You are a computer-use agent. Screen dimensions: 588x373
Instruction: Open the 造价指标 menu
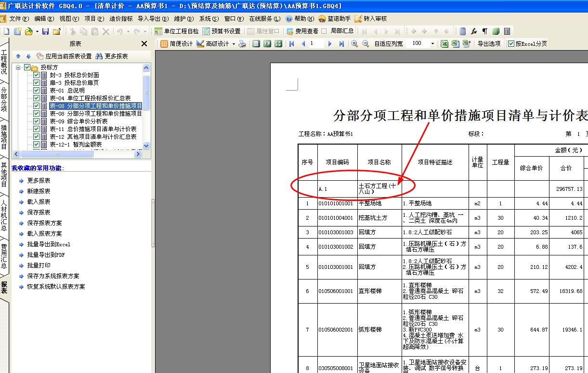tap(121, 19)
